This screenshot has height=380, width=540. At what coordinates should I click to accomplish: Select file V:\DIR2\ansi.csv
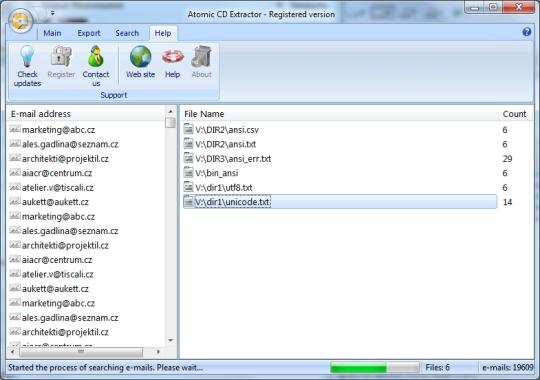(x=227, y=130)
